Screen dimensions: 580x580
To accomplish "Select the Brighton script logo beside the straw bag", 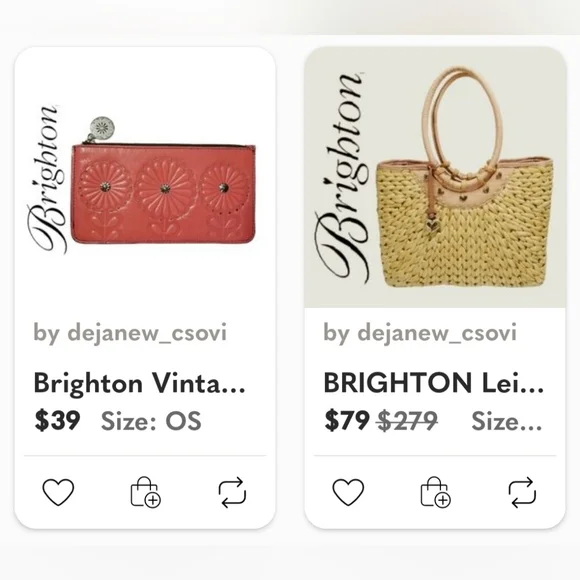I will (x=341, y=178).
